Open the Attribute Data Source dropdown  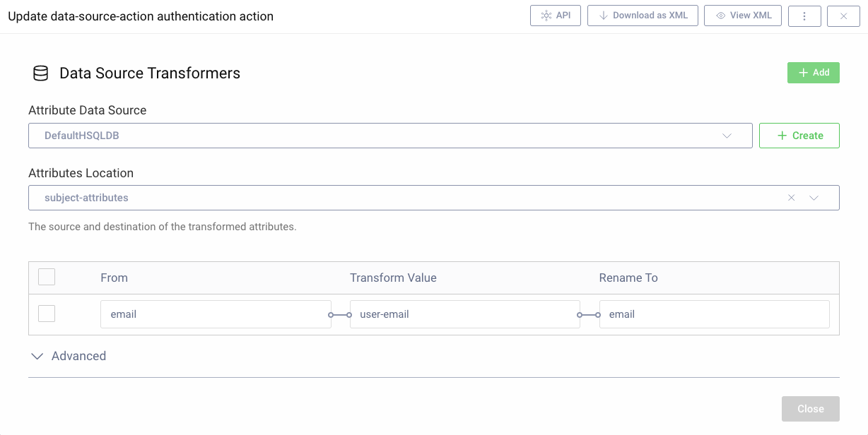click(x=727, y=136)
